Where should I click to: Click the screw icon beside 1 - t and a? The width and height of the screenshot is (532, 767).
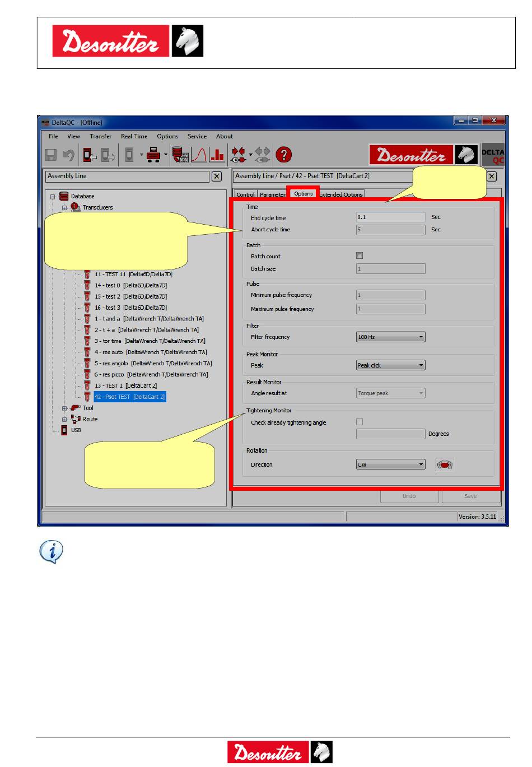click(x=87, y=319)
